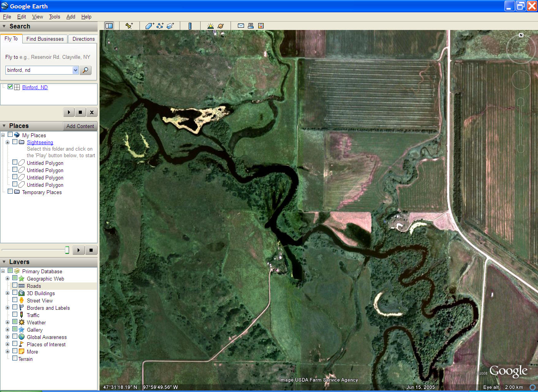Screen dimensions: 538x392
Task: Click the Global Awareness globe icon
Action: pos(22,337)
